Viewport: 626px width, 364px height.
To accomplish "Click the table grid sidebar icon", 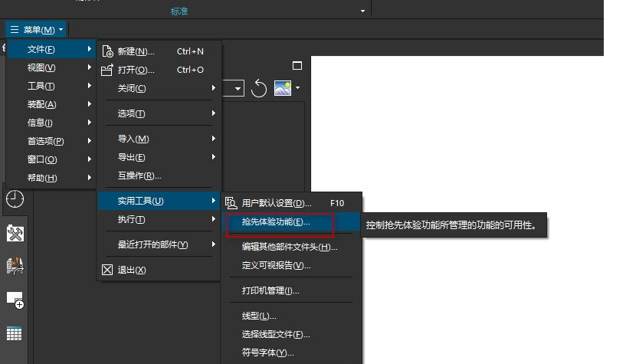I will (x=15, y=333).
